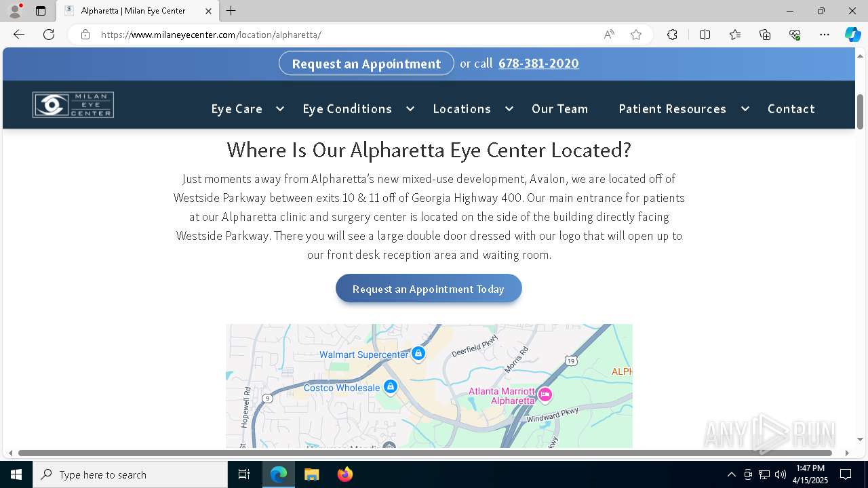The height and width of the screenshot is (488, 868).
Task: Open Microsoft Edge from taskbar
Action: click(x=279, y=474)
